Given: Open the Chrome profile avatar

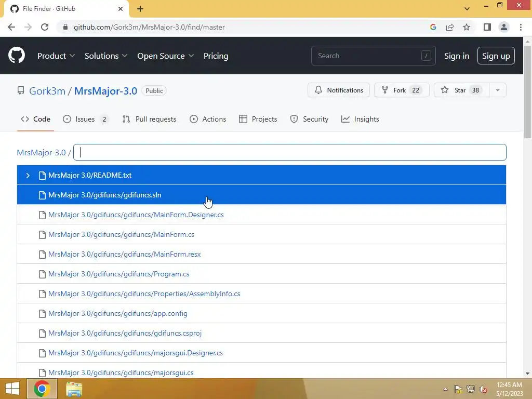Looking at the screenshot, I should point(504,27).
